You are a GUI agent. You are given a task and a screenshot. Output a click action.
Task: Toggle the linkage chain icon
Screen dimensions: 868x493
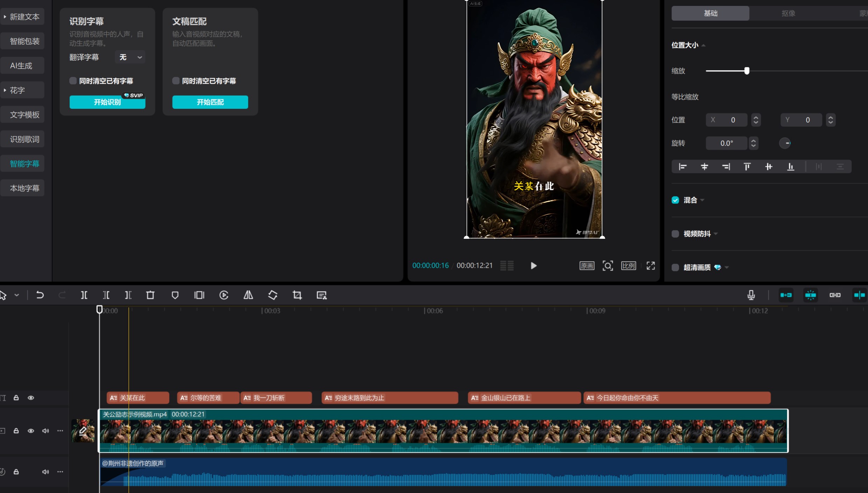(835, 295)
